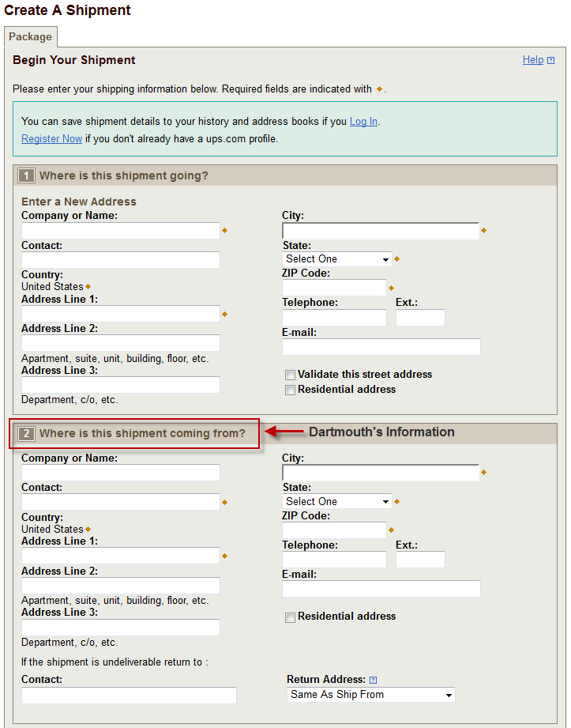Click the origin Telephone field
571x728 pixels.
334,560
